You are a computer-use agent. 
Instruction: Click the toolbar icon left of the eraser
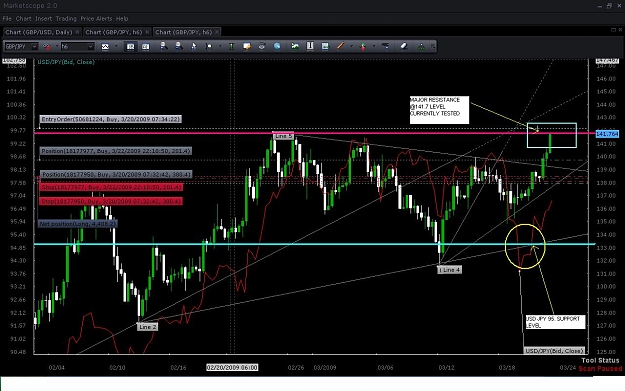click(x=385, y=46)
